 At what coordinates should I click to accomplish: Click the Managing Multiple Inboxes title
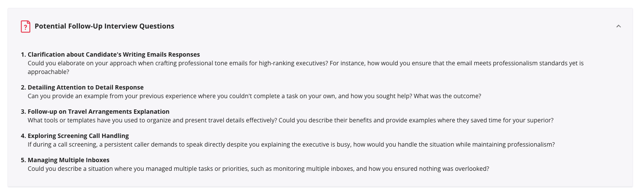coord(68,160)
